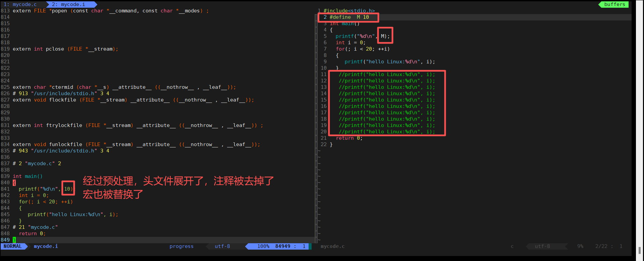Click the filetype c indicator in right status
644x261 pixels.
pos(512,246)
